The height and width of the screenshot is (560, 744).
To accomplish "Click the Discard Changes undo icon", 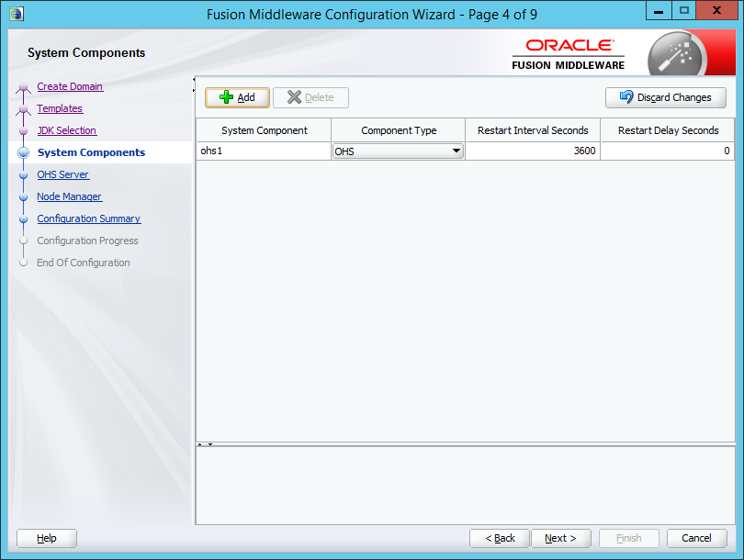I will pyautogui.click(x=626, y=97).
